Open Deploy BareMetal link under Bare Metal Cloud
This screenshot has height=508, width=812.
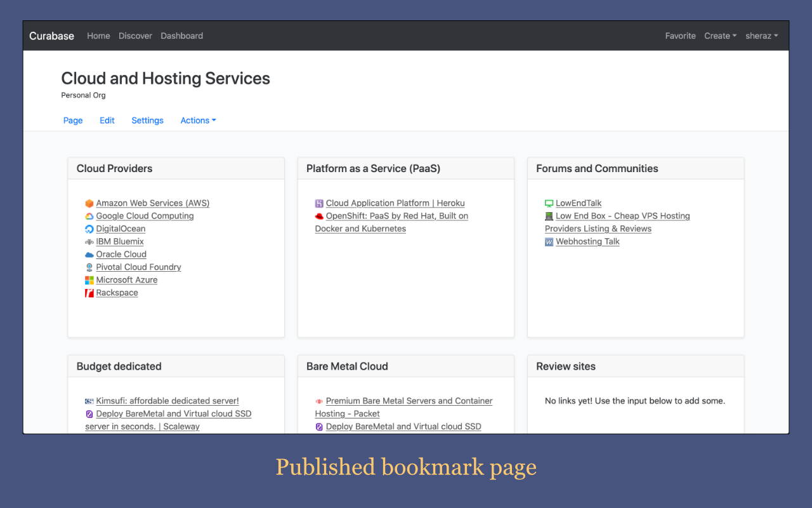pos(403,426)
